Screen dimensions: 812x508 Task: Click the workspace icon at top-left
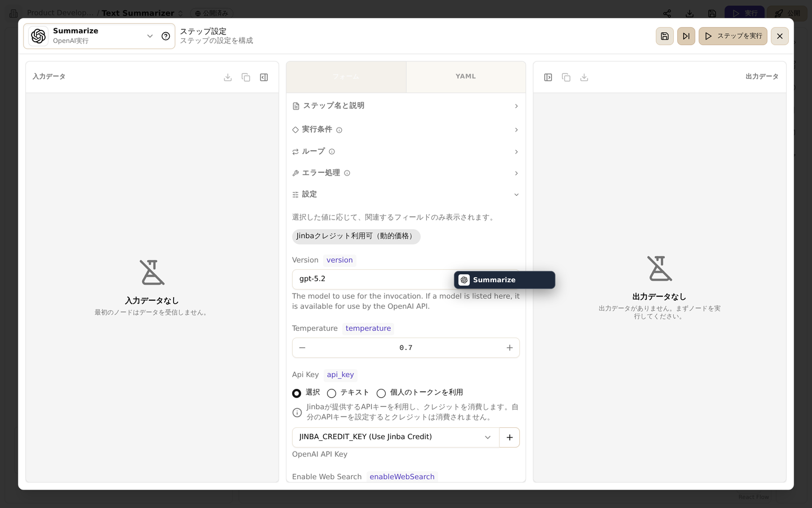point(14,13)
